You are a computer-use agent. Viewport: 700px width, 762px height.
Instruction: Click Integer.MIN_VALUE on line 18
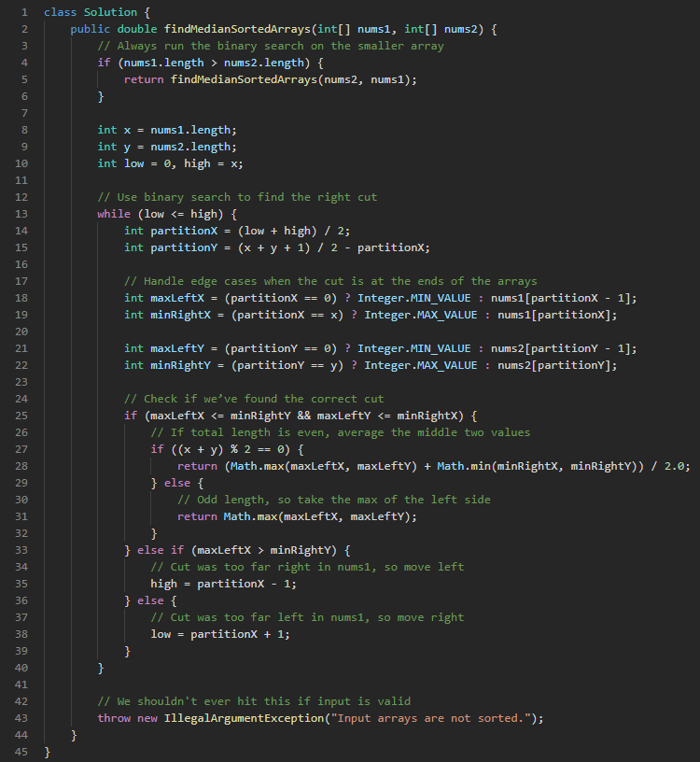pyautogui.click(x=413, y=299)
